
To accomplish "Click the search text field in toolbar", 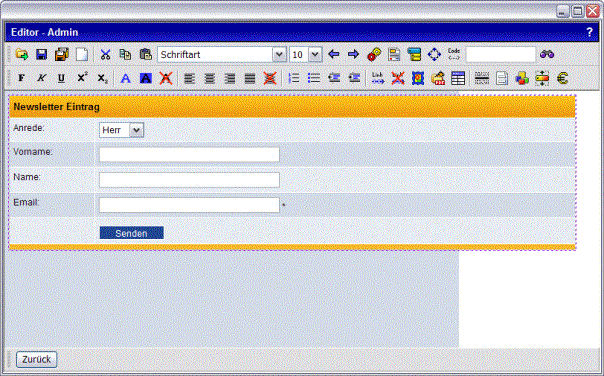I will [x=501, y=54].
